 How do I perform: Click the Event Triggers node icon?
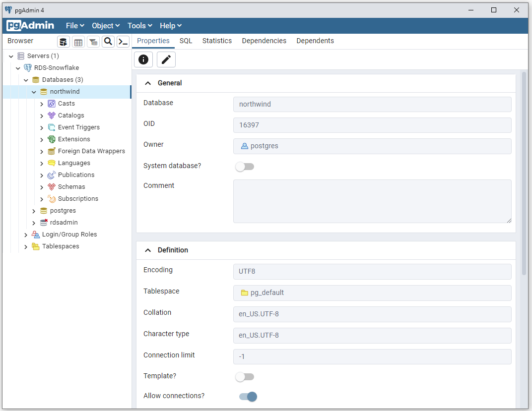52,127
